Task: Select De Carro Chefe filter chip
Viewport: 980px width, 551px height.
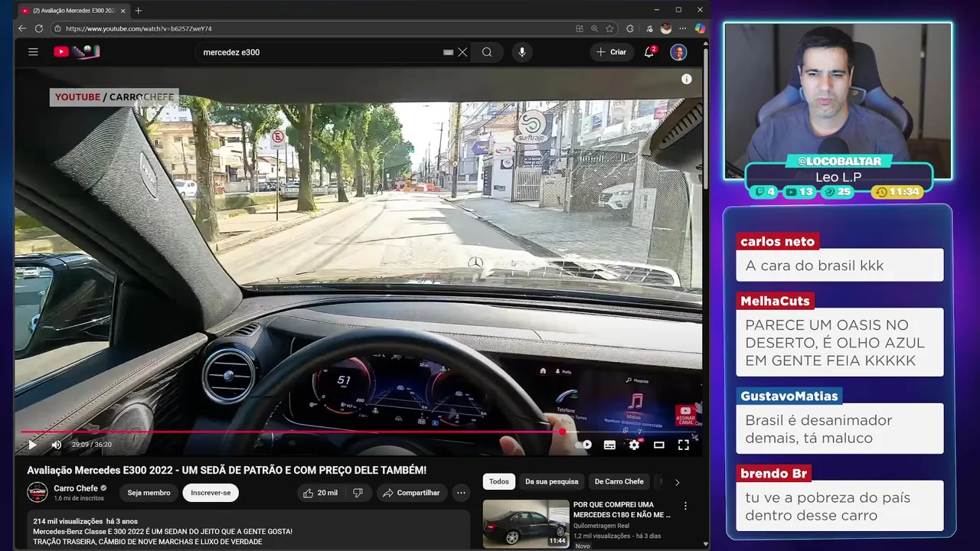Action: point(619,481)
